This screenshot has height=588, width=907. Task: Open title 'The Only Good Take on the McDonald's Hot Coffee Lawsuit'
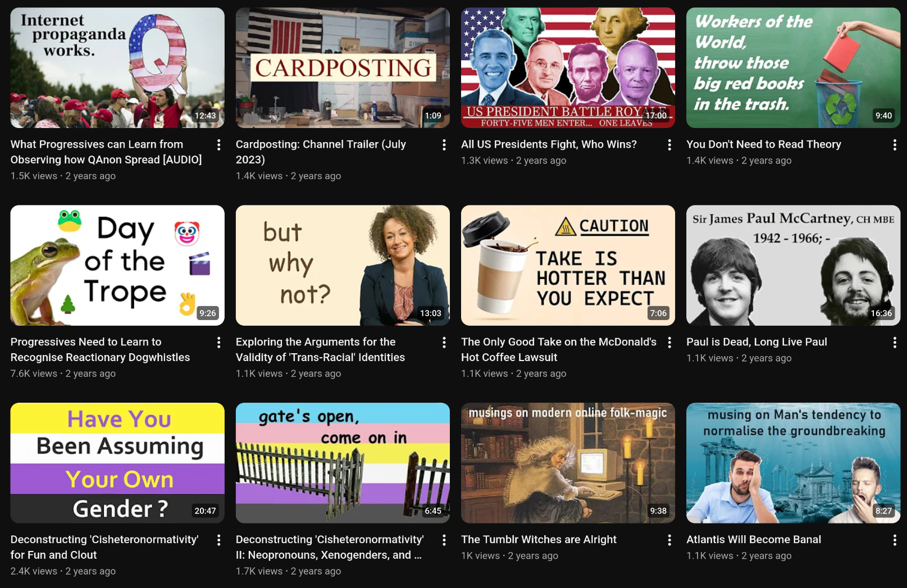click(559, 349)
